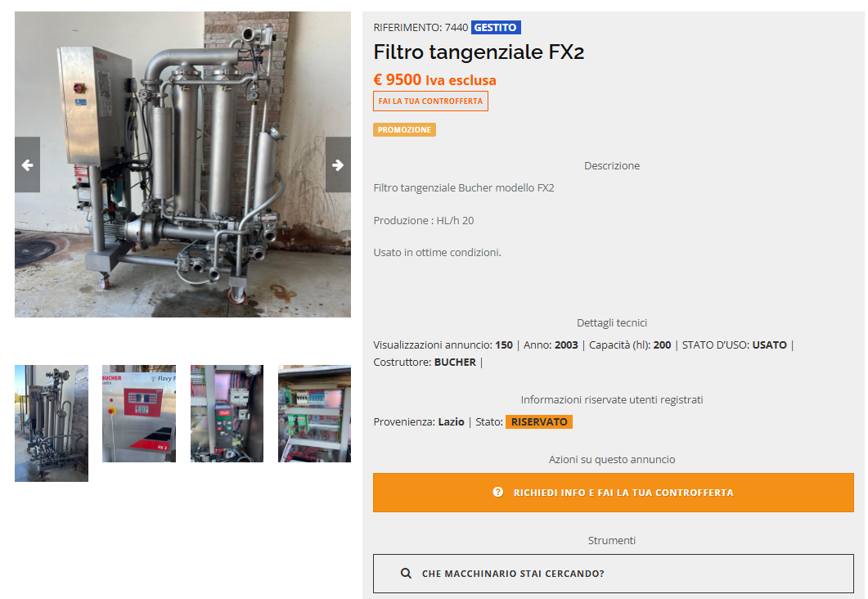Open the first thumbnail of the filter unit

[52, 423]
